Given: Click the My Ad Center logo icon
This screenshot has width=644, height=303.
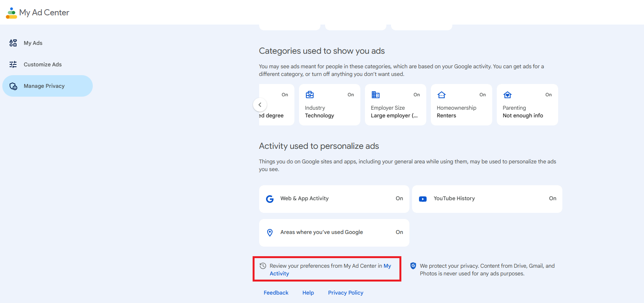Looking at the screenshot, I should [11, 13].
